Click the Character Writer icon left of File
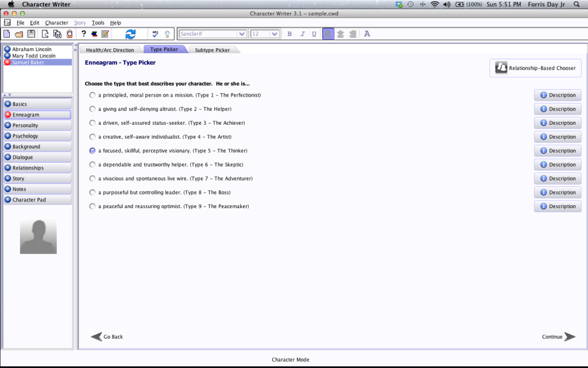 point(7,22)
